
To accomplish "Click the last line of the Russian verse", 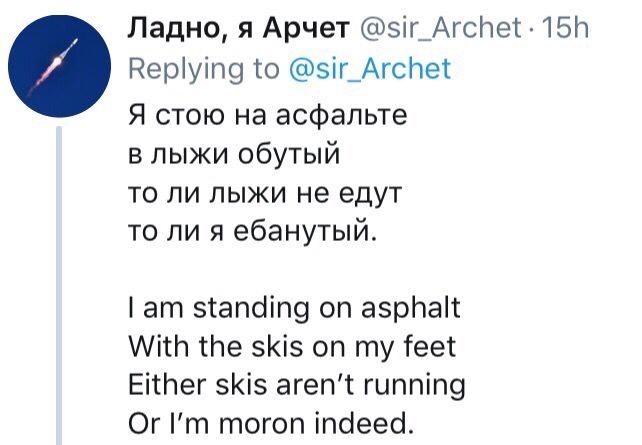I will [x=255, y=233].
